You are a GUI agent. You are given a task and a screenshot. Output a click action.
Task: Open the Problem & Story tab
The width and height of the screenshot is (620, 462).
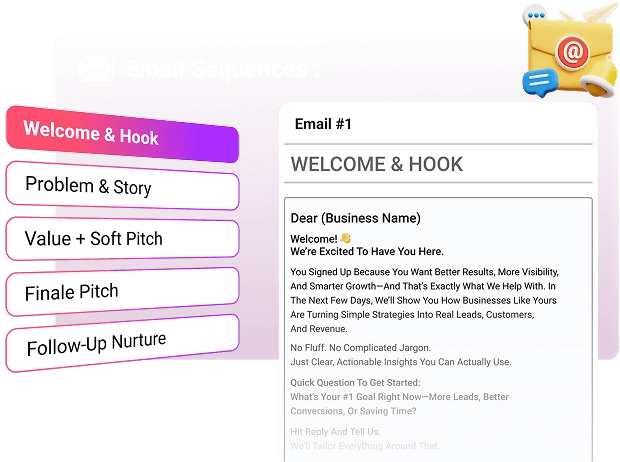(x=122, y=186)
